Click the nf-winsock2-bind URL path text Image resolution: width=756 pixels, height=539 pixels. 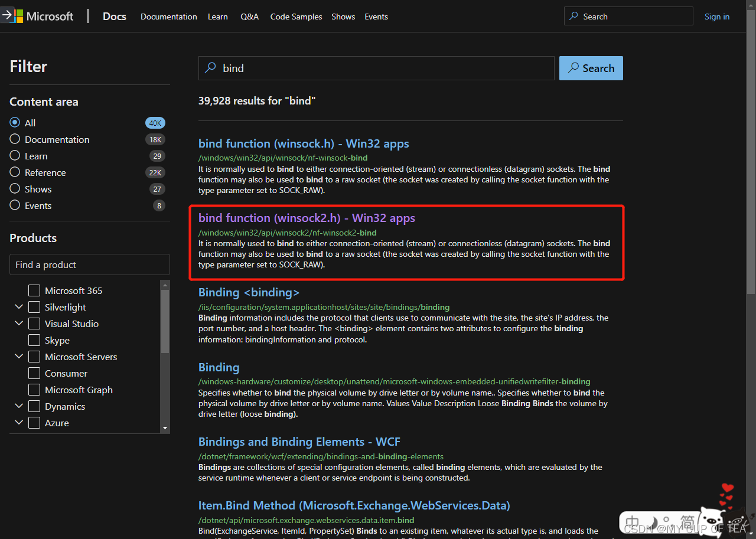[x=288, y=233]
